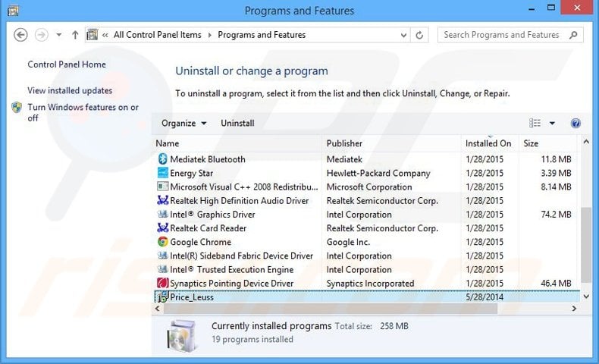The height and width of the screenshot is (364, 599).
Task: Click the horizontal scrollbar thumb
Action: 331,309
